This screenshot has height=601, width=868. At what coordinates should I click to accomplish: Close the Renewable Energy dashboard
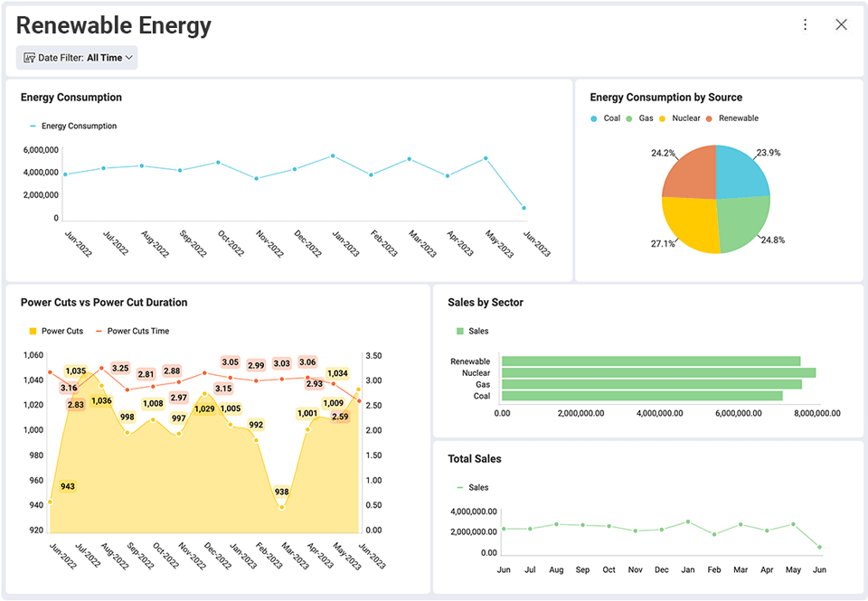(x=842, y=24)
